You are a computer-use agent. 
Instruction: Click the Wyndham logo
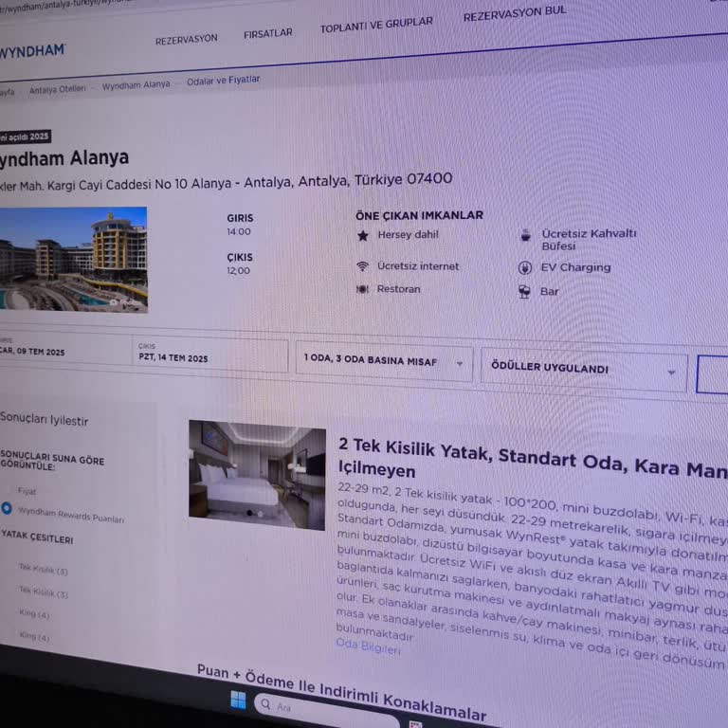point(32,50)
